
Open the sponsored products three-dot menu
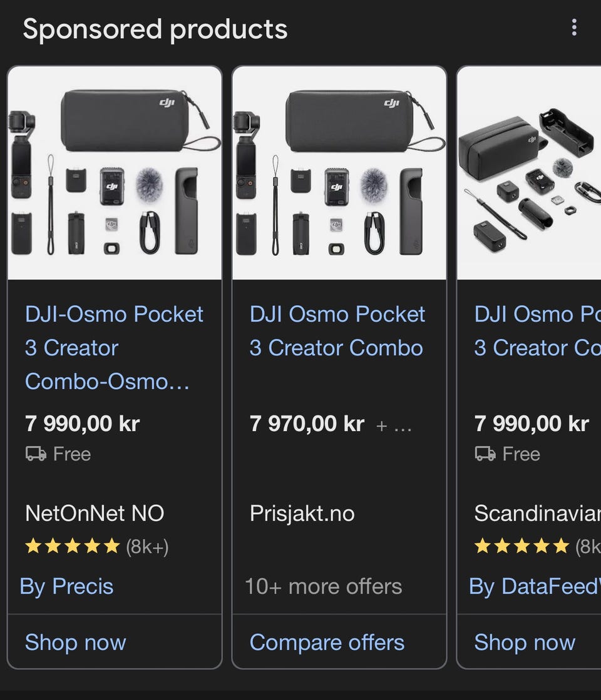tap(573, 28)
